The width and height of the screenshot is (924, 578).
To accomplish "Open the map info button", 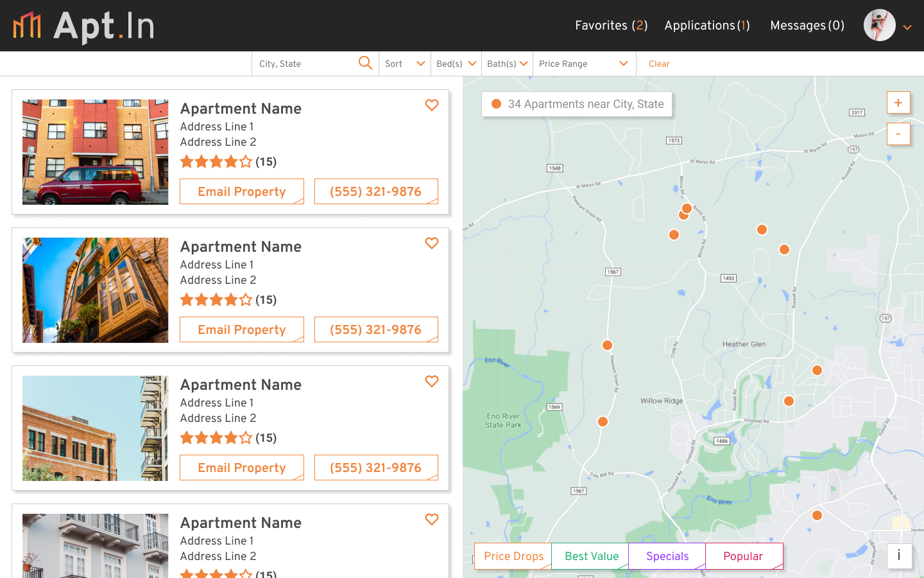I will 899,556.
